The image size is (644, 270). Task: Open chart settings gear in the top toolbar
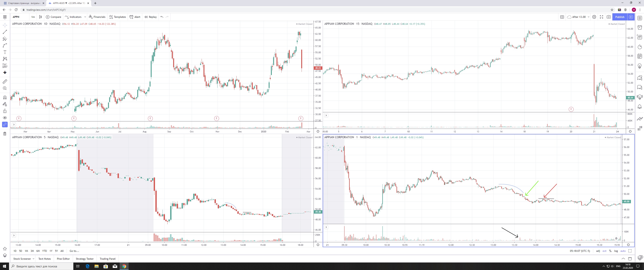(x=594, y=17)
